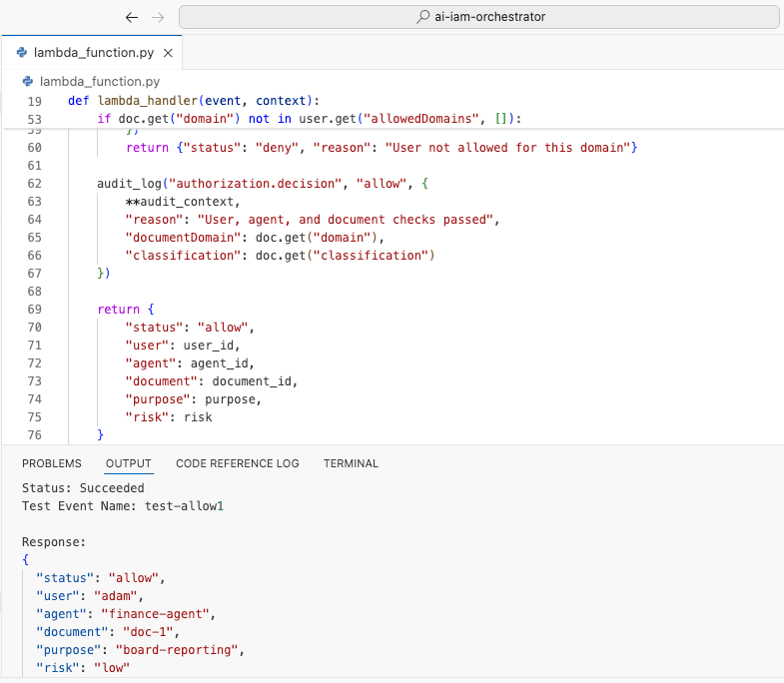This screenshot has width=784, height=683.
Task: Click agent_id on line 72
Action: coord(220,363)
